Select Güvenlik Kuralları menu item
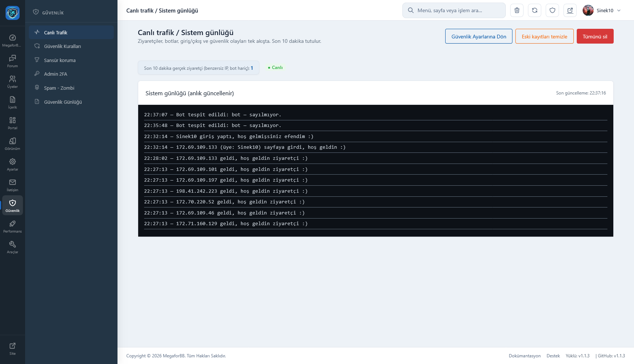Screen dimensions: 634x364 [x=62, y=47]
